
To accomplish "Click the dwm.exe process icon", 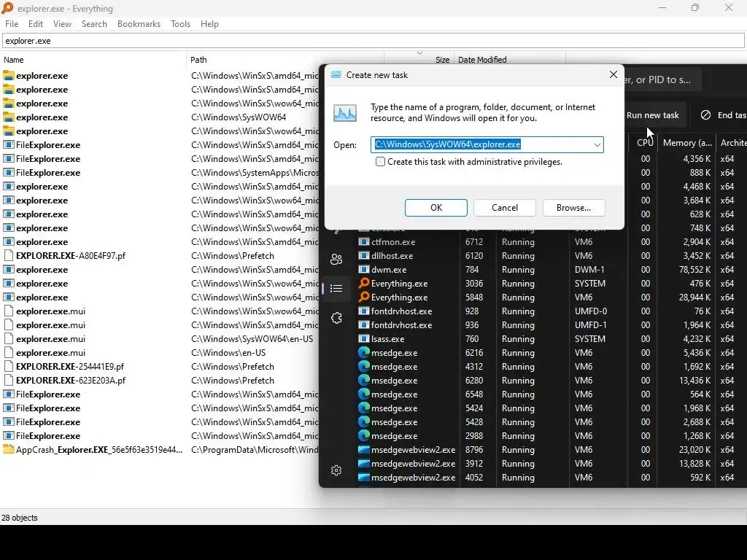I will [x=364, y=270].
